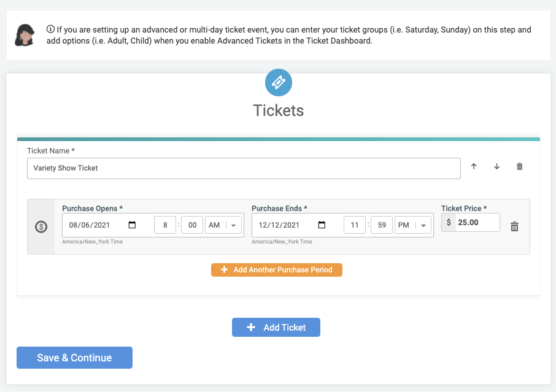The image size is (556, 392).
Task: Click the Ticket Name input field
Action: pyautogui.click(x=244, y=168)
